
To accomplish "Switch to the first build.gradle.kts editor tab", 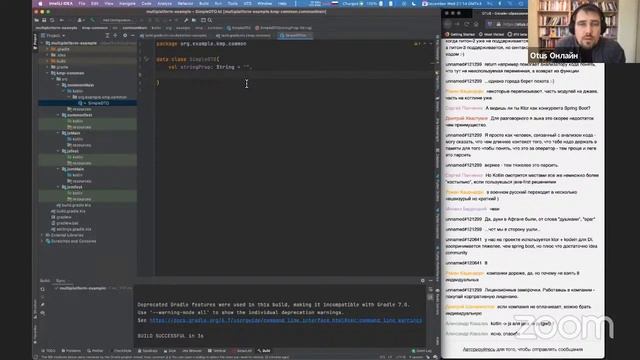I will pyautogui.click(x=174, y=36).
